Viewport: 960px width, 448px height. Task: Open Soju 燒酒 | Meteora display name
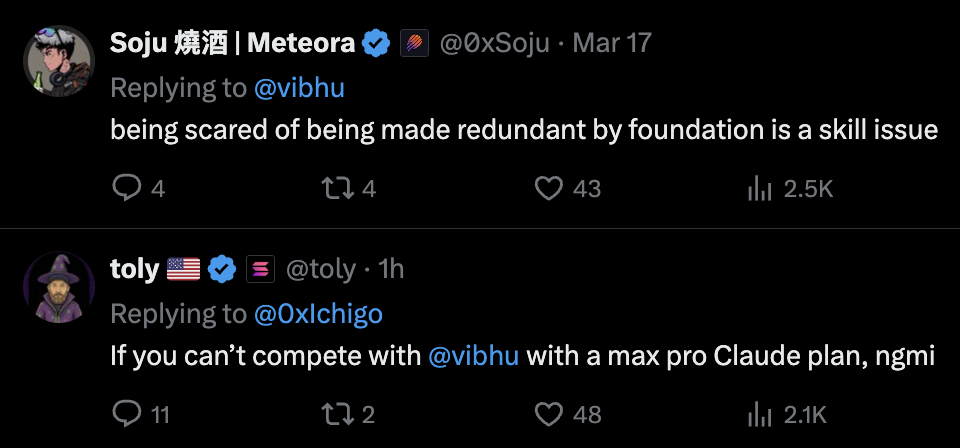[232, 43]
